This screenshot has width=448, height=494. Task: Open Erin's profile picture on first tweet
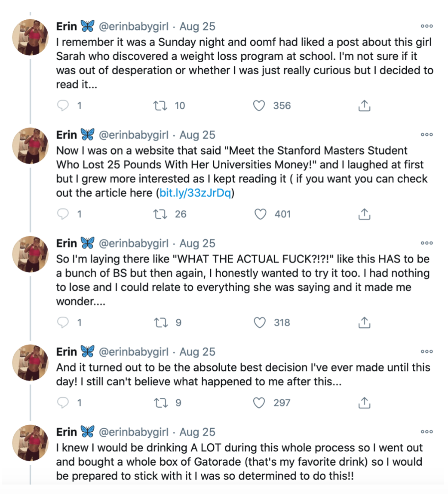[30, 37]
